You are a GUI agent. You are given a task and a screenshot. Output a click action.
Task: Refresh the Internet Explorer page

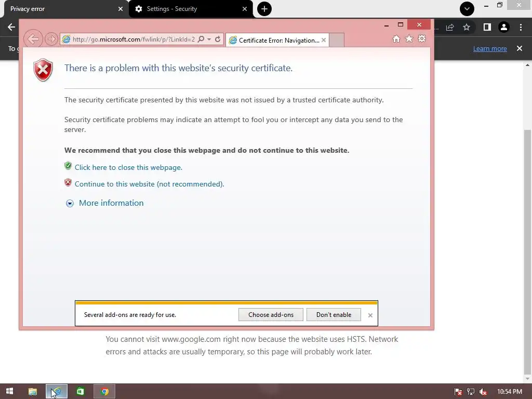point(218,39)
